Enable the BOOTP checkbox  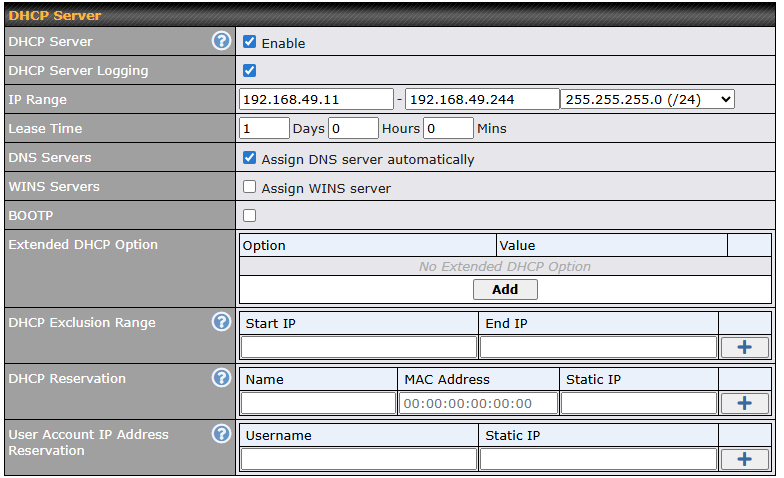click(x=250, y=215)
